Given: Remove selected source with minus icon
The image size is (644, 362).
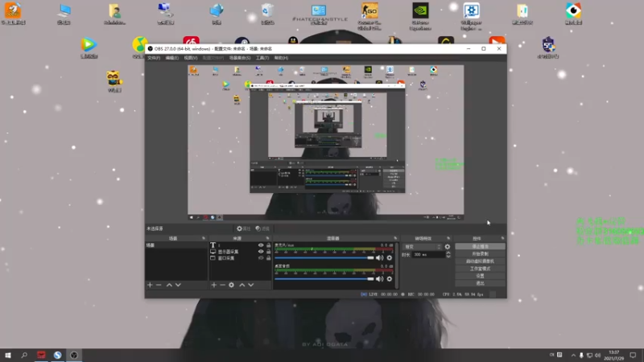Looking at the screenshot, I should [x=222, y=285].
